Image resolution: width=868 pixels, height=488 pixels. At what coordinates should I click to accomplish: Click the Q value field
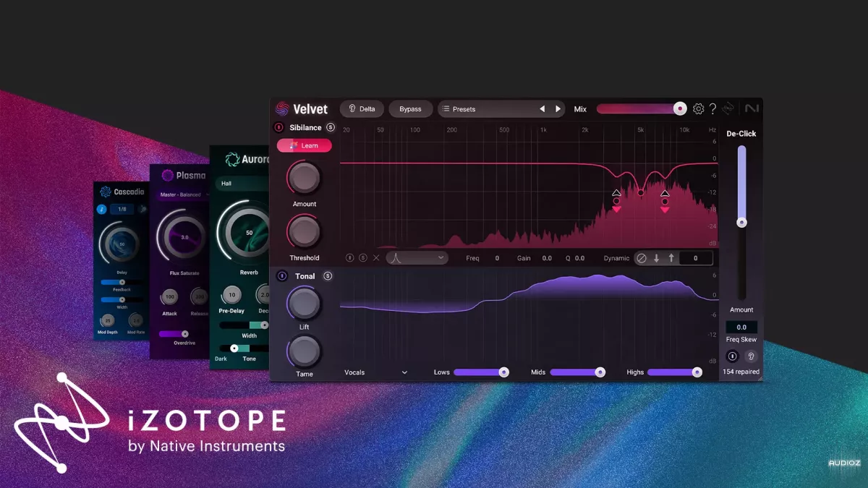click(579, 258)
